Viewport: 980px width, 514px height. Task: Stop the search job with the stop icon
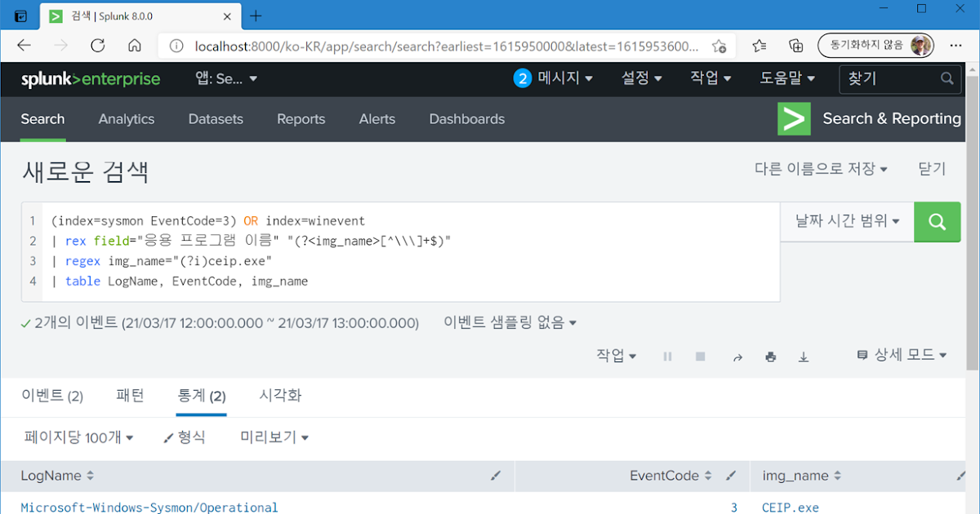[700, 357]
